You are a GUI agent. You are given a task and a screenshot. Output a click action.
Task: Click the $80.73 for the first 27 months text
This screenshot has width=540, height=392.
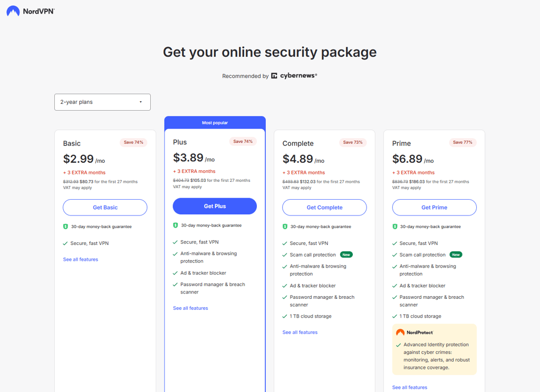pos(109,182)
